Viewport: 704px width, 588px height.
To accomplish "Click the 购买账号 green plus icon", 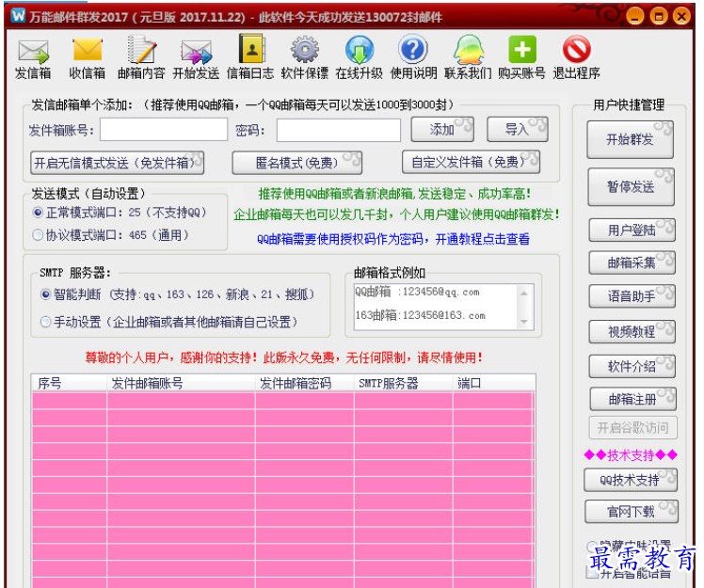I will coord(521,51).
